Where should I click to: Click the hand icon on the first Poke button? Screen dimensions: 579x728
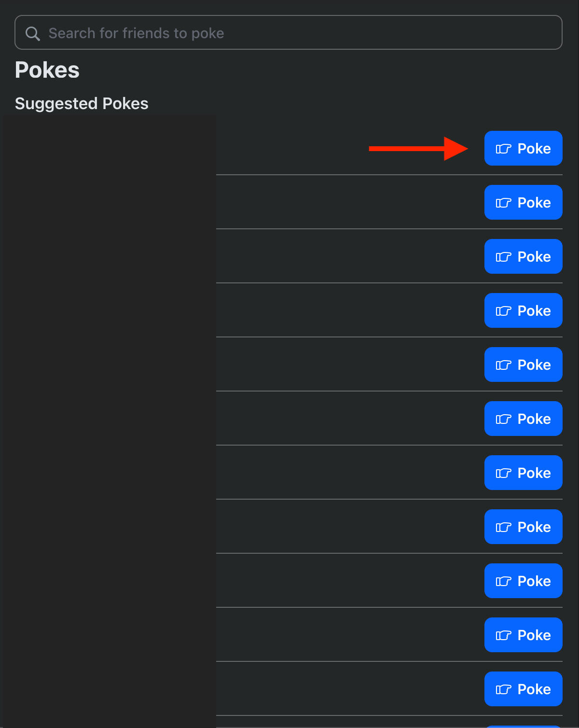pyautogui.click(x=503, y=149)
